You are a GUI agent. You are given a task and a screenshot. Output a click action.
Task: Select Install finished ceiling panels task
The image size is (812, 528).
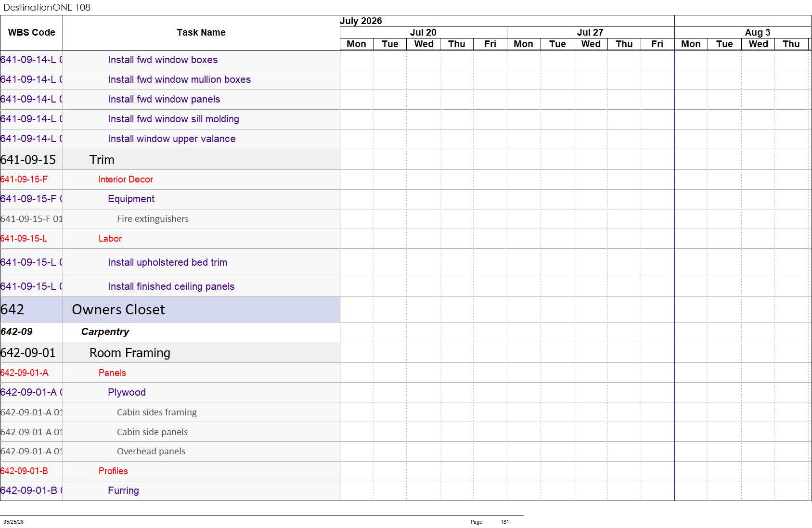(170, 287)
